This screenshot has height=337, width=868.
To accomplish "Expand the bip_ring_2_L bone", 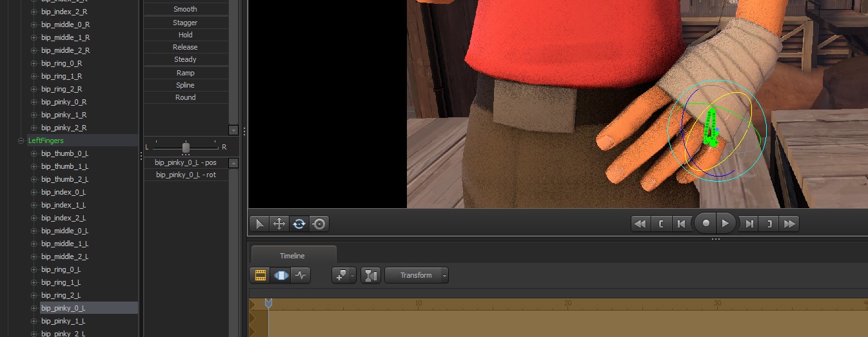I will 34,295.
